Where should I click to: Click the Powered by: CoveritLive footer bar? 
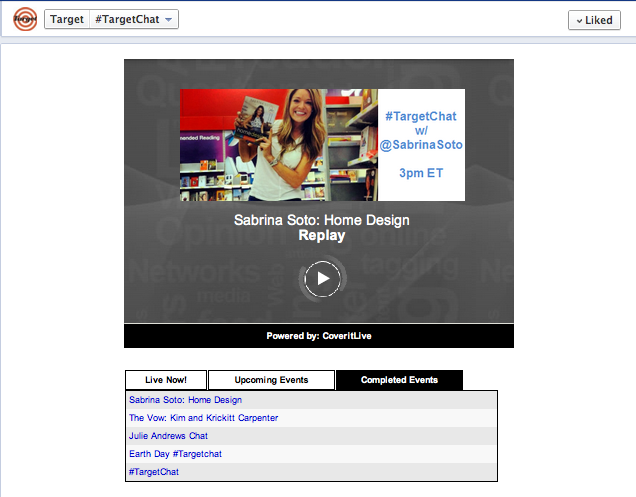[x=319, y=336]
